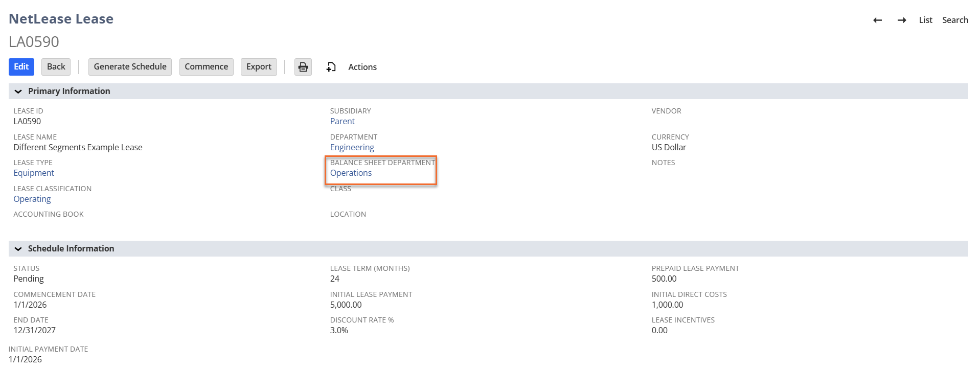This screenshot has height=369, width=980.
Task: Open Operations balance sheet department link
Action: tap(351, 173)
